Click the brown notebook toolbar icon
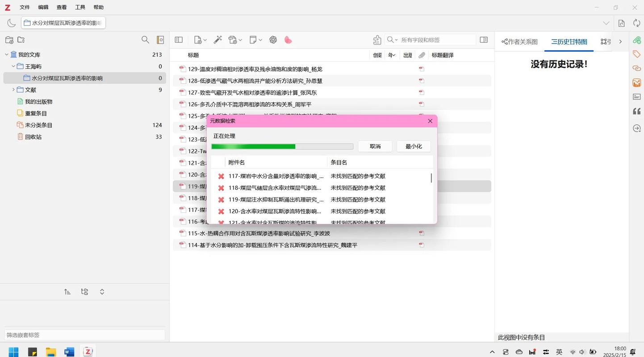 coord(160,40)
